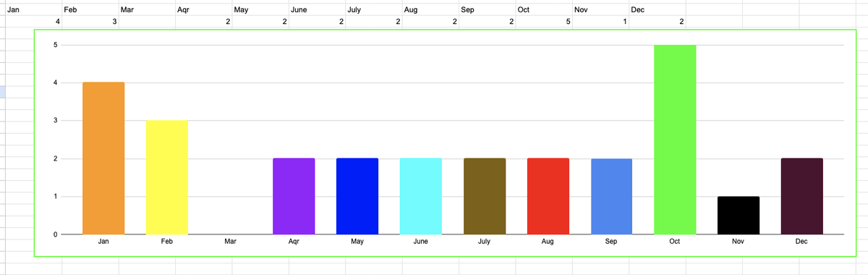Select the value cell 2 under Dec
868x275 pixels.
(x=658, y=22)
